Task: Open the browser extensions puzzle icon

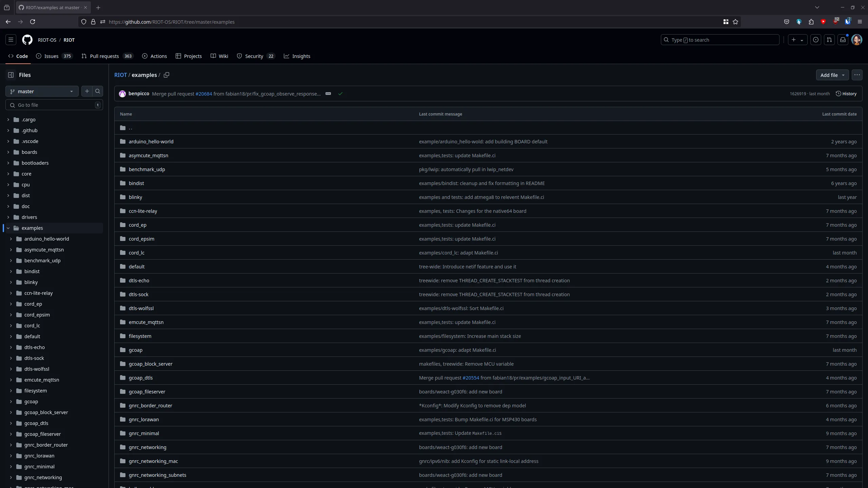Action: (x=811, y=22)
